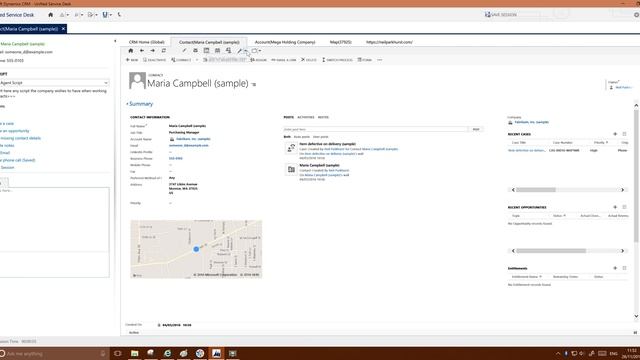Click Delete in the command bar
Image resolution: width=640 pixels, height=360 pixels.
click(x=309, y=60)
